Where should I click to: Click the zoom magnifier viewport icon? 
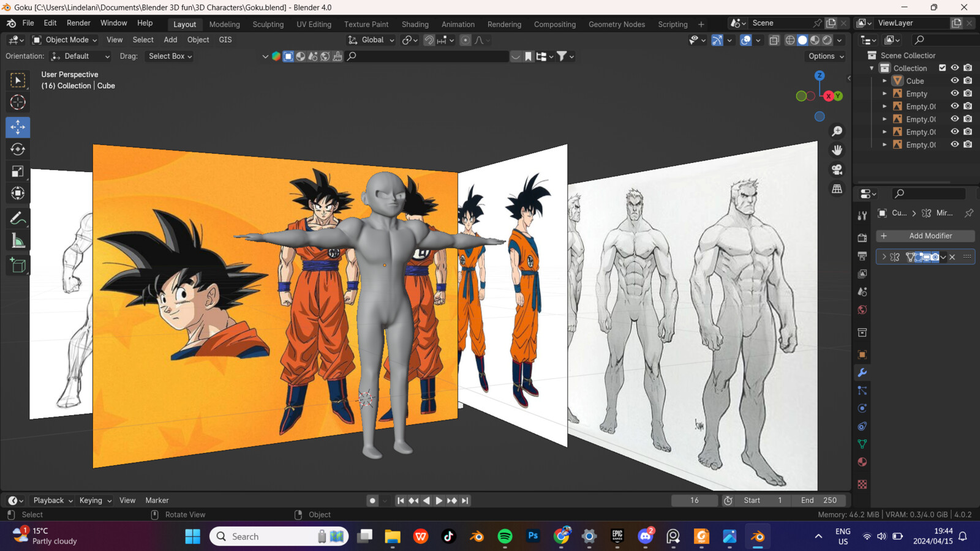[x=837, y=131]
